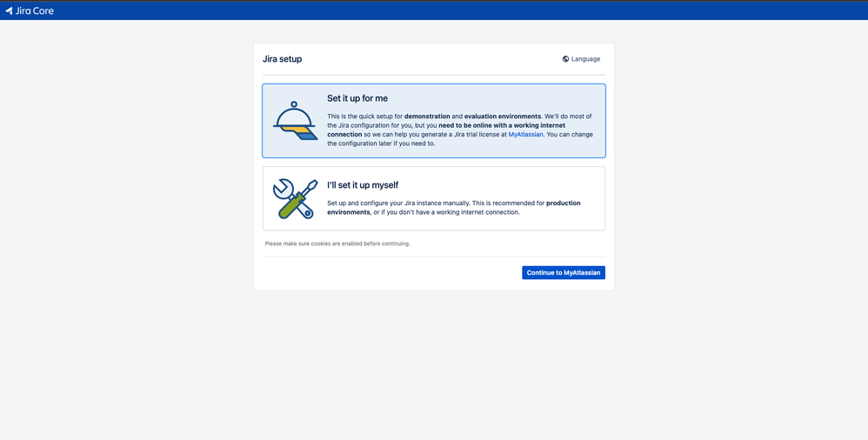The height and width of the screenshot is (440, 868).
Task: Open the Language selector
Action: [x=581, y=58]
